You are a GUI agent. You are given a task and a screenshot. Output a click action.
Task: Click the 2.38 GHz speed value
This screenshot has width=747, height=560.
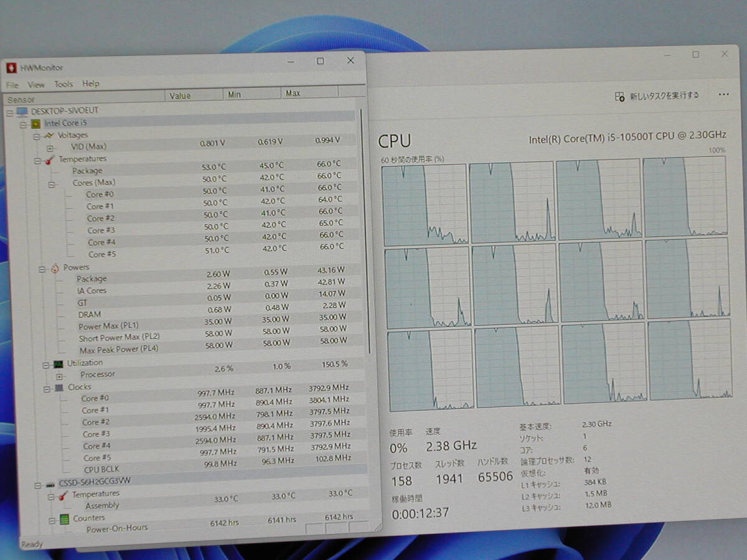(451, 446)
